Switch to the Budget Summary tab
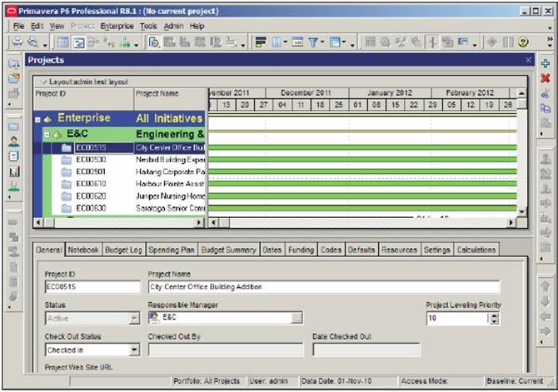The width and height of the screenshot is (558, 392). pos(228,250)
